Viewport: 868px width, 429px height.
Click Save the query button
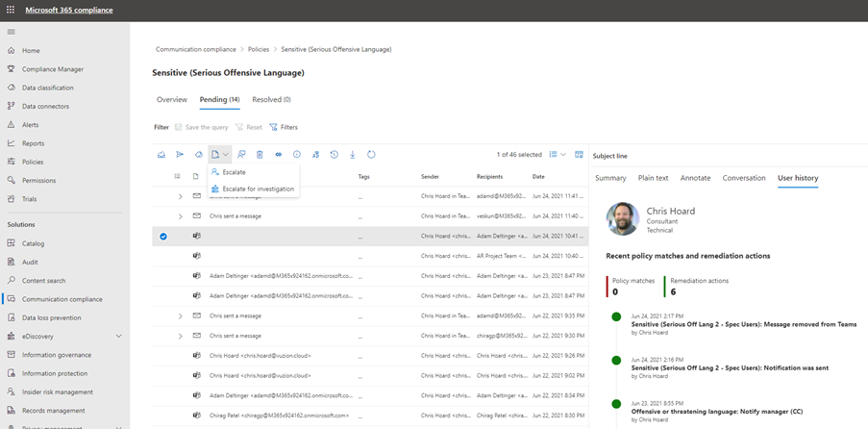point(202,127)
